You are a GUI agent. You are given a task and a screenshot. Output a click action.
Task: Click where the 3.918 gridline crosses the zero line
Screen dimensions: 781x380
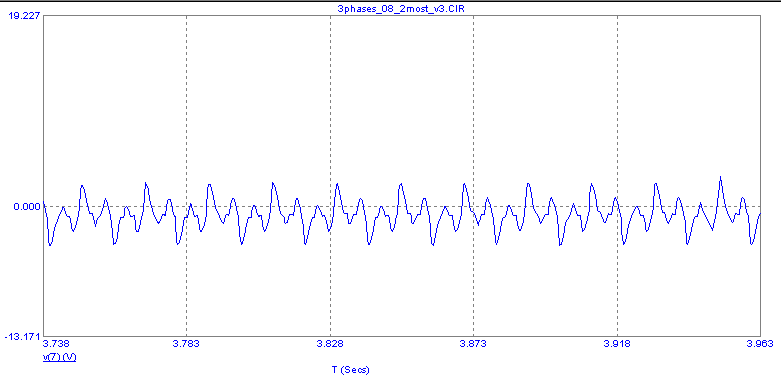tap(618, 206)
